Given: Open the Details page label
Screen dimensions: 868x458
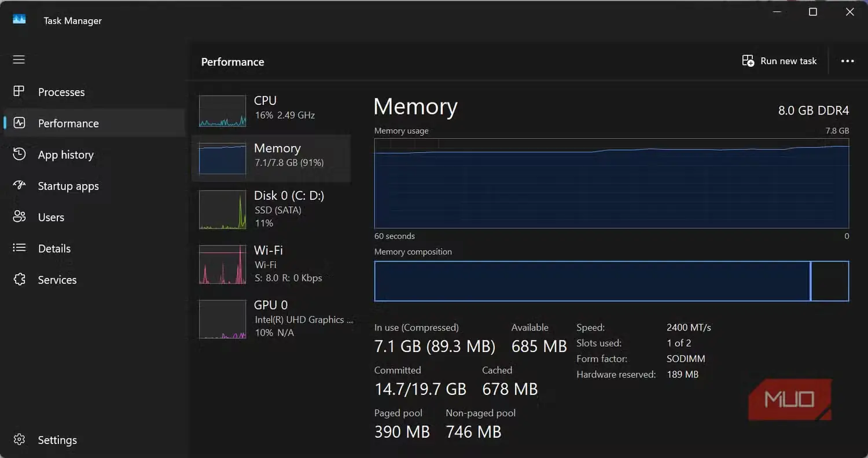Looking at the screenshot, I should 54,248.
